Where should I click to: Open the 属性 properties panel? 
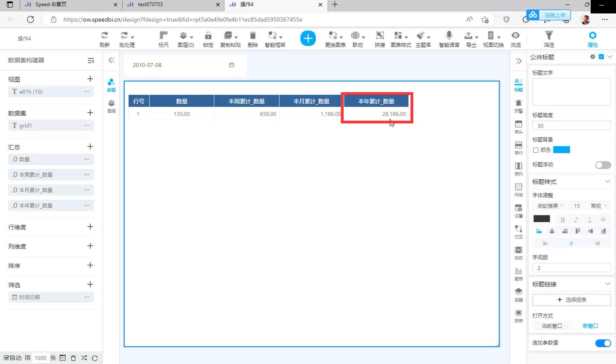pos(593,39)
